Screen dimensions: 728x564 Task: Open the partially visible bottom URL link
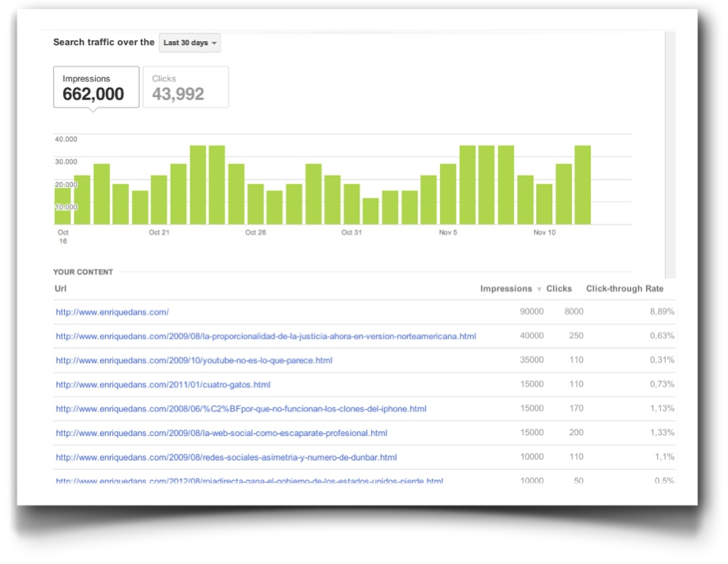249,480
